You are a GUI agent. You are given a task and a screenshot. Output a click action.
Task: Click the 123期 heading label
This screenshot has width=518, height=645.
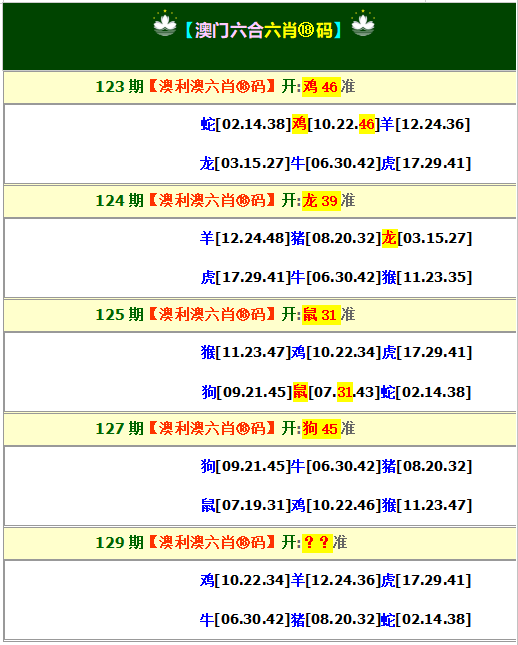[120, 87]
